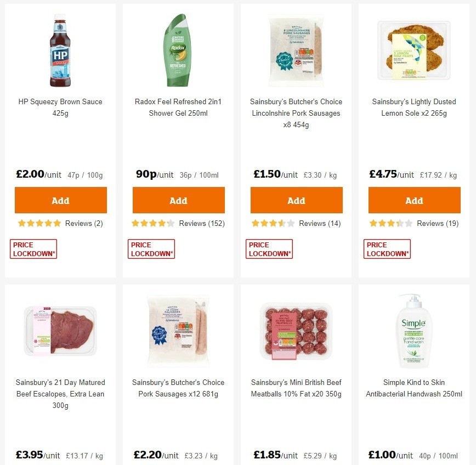The height and width of the screenshot is (465, 476).
Task: Click the PRICE LOCKDOWN badge under Radox gel
Action: [x=151, y=248]
